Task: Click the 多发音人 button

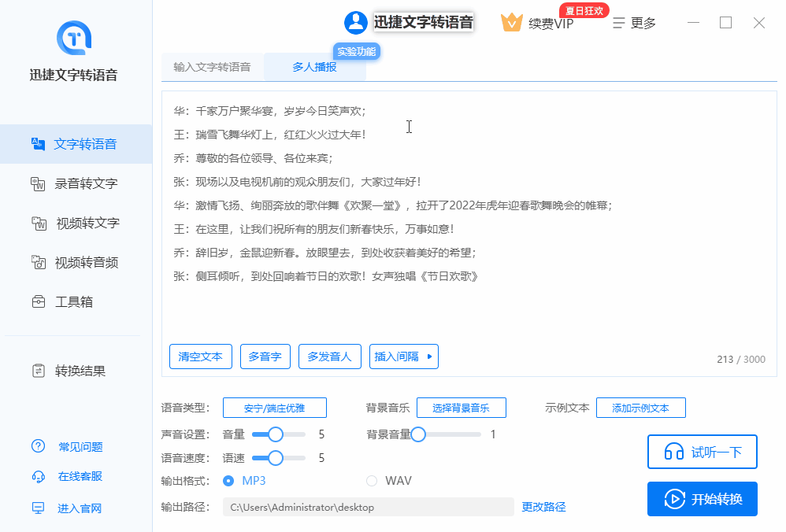Action: click(330, 357)
